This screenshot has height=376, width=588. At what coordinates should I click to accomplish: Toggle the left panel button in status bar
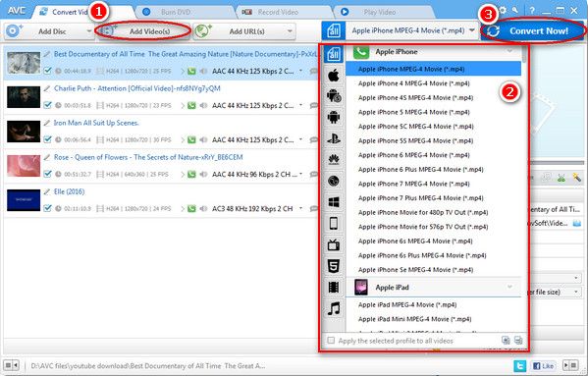pos(11,365)
